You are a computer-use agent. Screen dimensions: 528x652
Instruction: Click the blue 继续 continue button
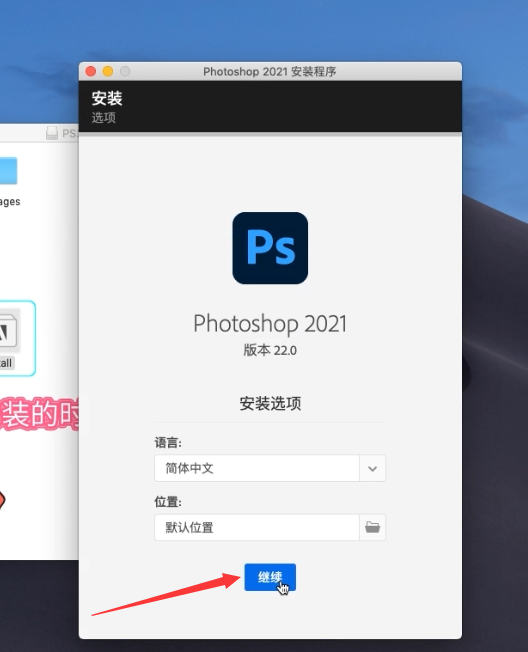(x=270, y=577)
